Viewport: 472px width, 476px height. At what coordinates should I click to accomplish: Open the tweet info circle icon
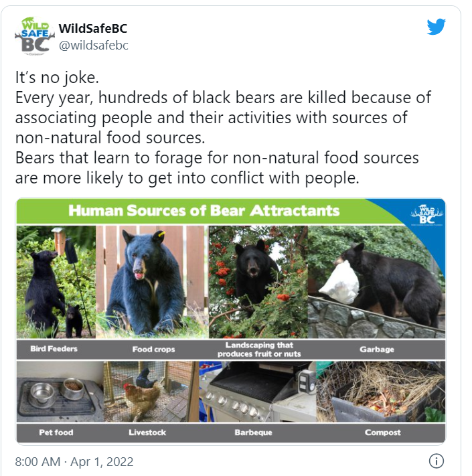click(437, 461)
